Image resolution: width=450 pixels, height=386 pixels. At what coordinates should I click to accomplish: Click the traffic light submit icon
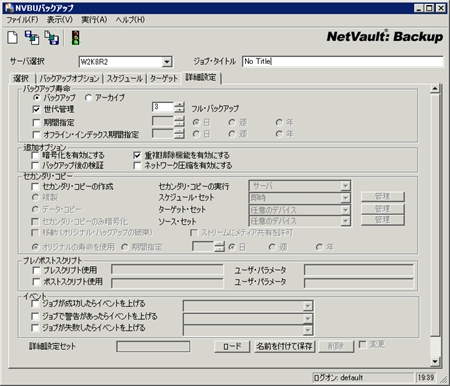tap(76, 37)
